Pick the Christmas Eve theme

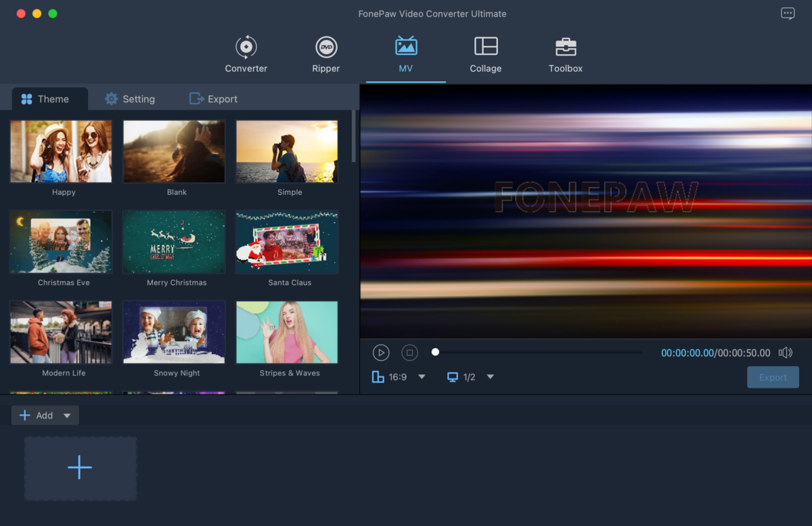(x=61, y=242)
